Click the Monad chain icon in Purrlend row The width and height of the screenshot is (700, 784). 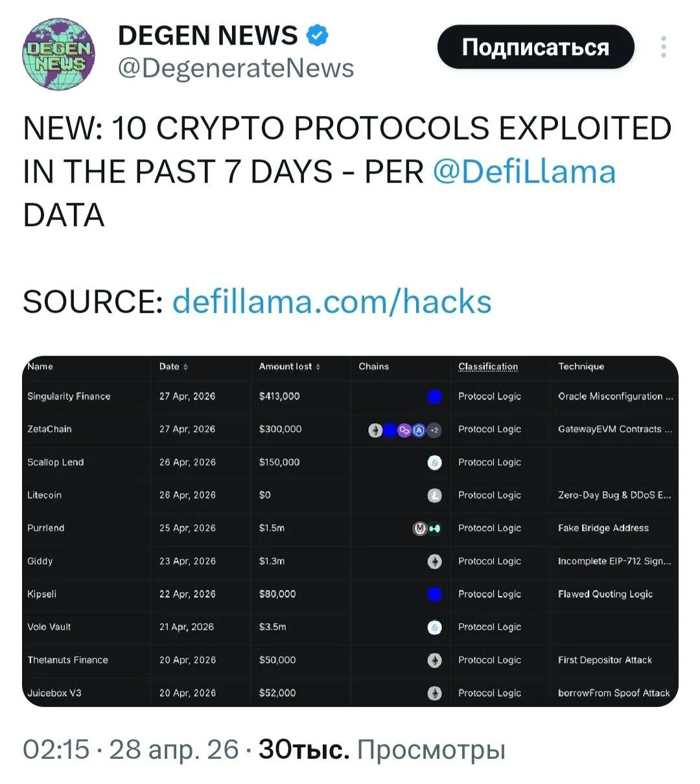pos(419,527)
